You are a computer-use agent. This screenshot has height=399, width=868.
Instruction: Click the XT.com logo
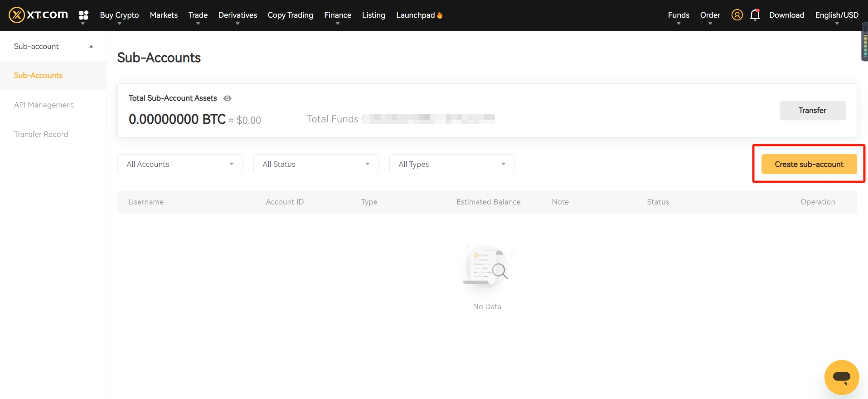(x=38, y=15)
